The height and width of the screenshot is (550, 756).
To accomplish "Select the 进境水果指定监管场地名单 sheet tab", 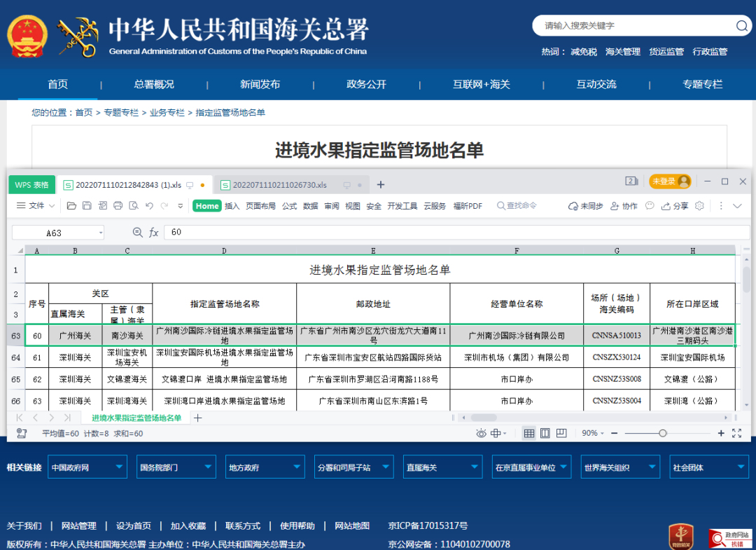I will (136, 418).
